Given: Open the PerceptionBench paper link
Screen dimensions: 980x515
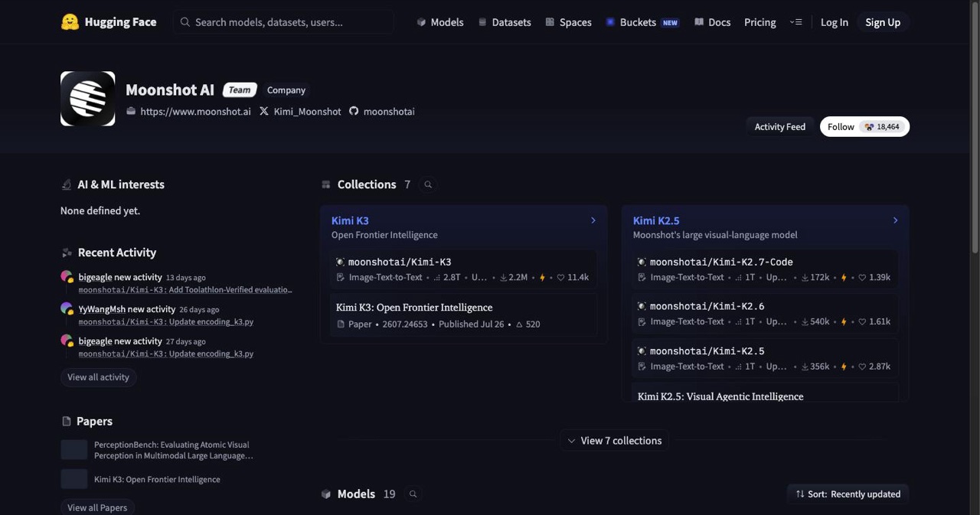Looking at the screenshot, I should coord(173,450).
